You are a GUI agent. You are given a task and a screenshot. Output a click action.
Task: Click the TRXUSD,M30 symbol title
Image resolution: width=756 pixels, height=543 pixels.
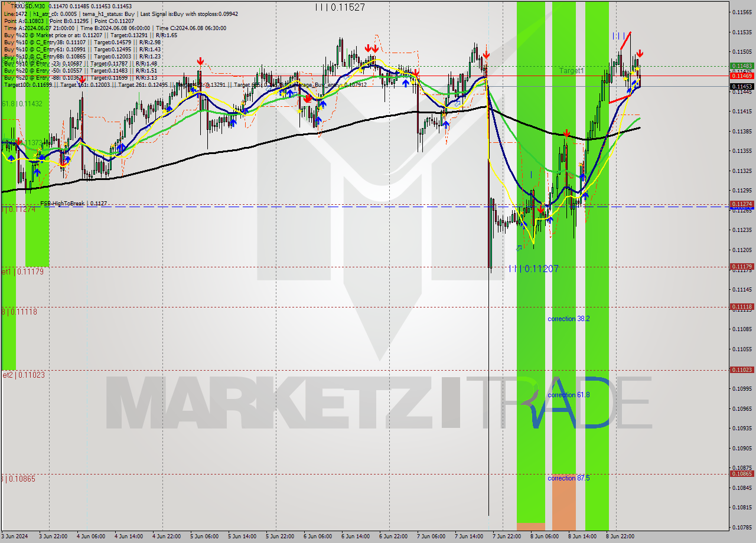click(x=29, y=6)
